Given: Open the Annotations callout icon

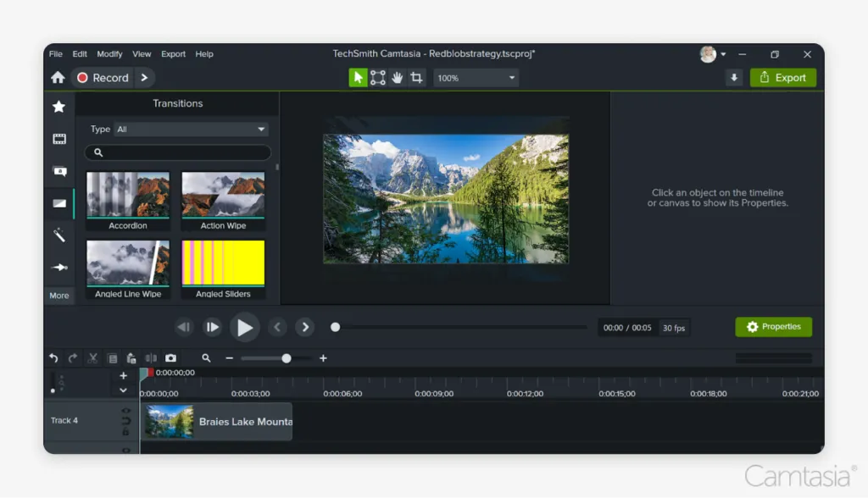Looking at the screenshot, I should pos(59,171).
